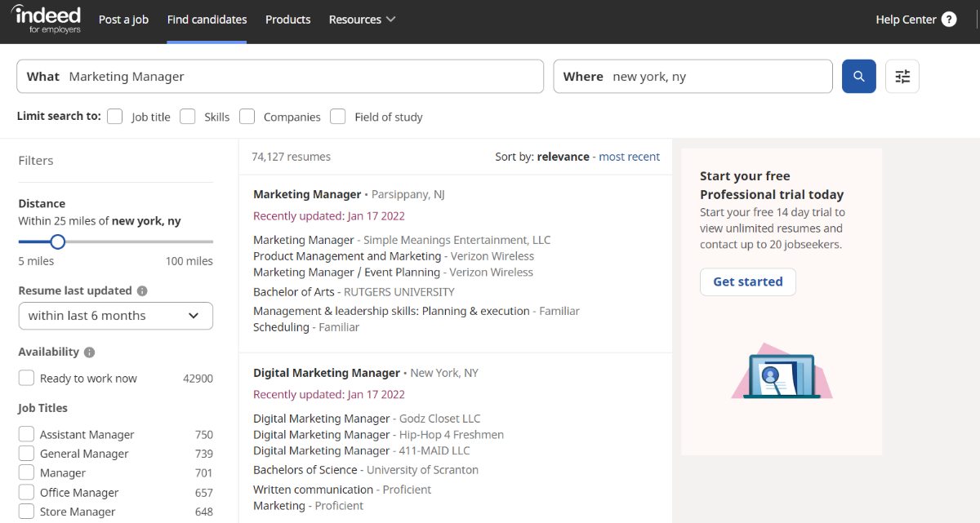Sort resumes by most recent
The width and height of the screenshot is (980, 523).
point(629,157)
